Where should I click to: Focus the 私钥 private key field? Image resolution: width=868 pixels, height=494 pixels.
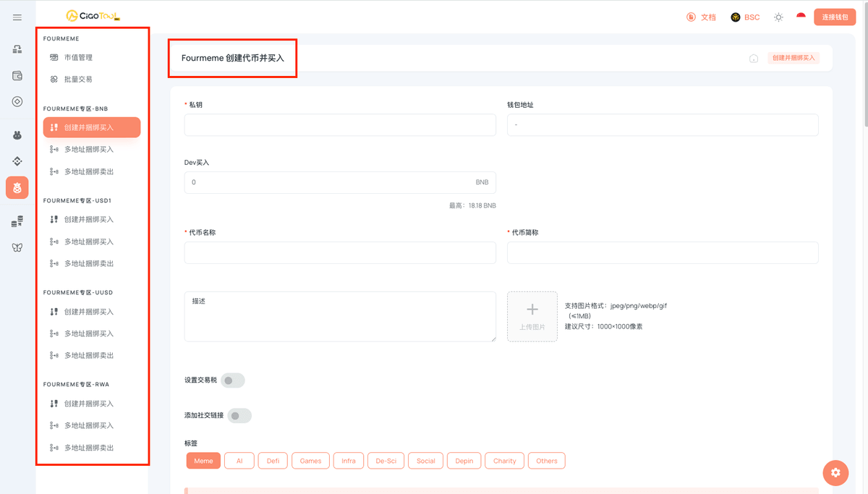pos(340,124)
